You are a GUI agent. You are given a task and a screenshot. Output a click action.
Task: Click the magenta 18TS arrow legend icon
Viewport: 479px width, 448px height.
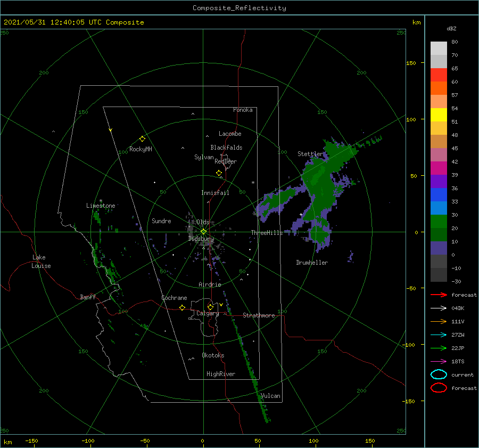[x=439, y=362]
